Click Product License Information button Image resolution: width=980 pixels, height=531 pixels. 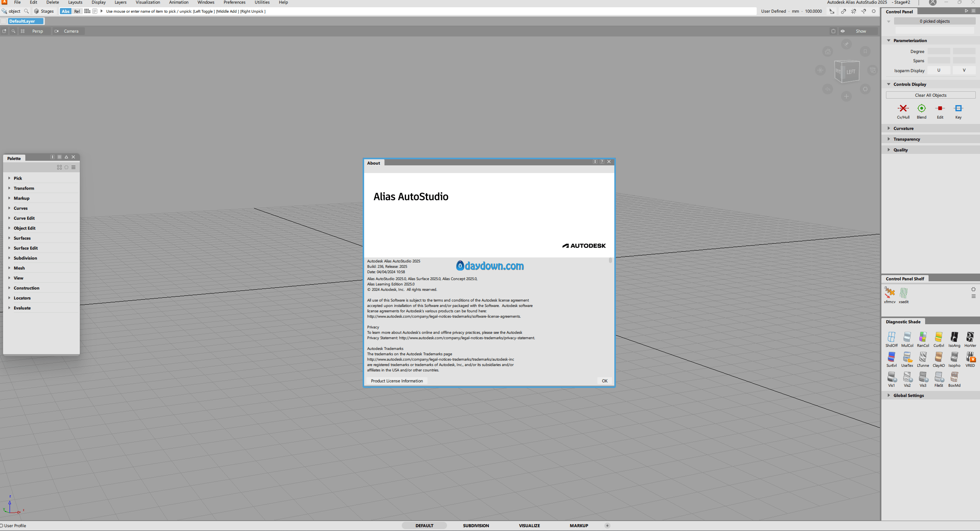pyautogui.click(x=396, y=381)
